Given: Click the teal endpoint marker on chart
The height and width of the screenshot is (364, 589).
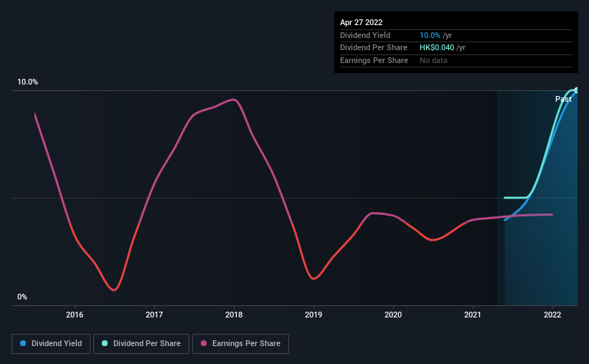Looking at the screenshot, I should point(576,90).
